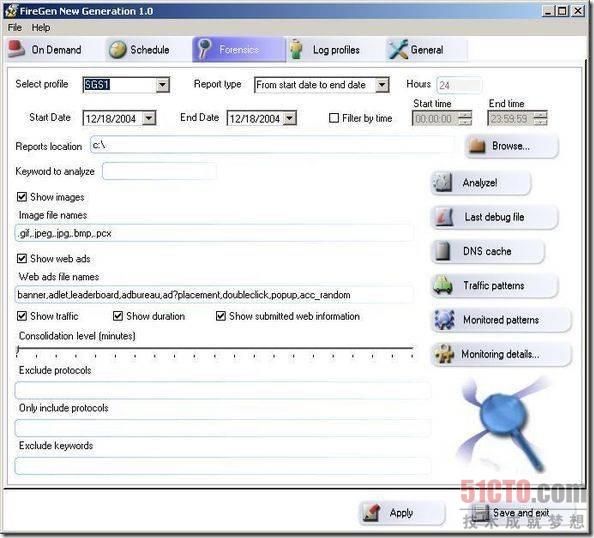Open the Select profile dropdown
Viewport: 594px width, 538px height.
(163, 84)
